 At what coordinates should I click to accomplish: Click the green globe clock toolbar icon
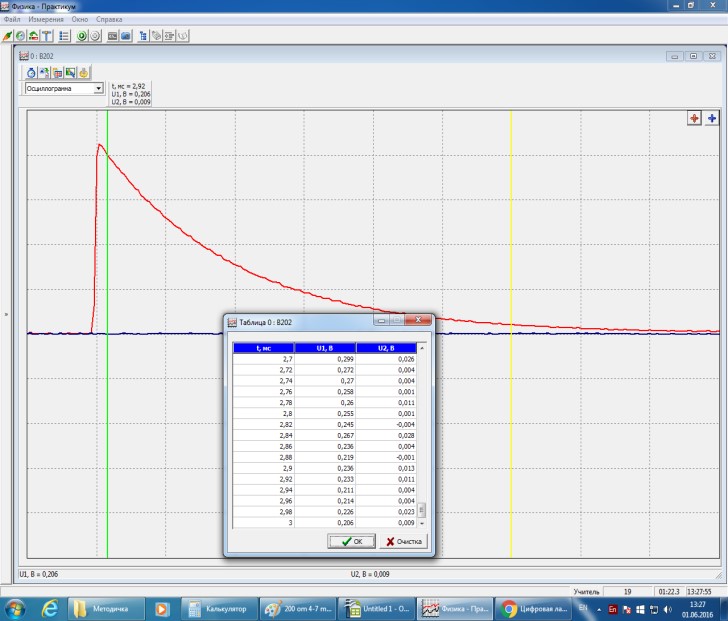coord(20,36)
